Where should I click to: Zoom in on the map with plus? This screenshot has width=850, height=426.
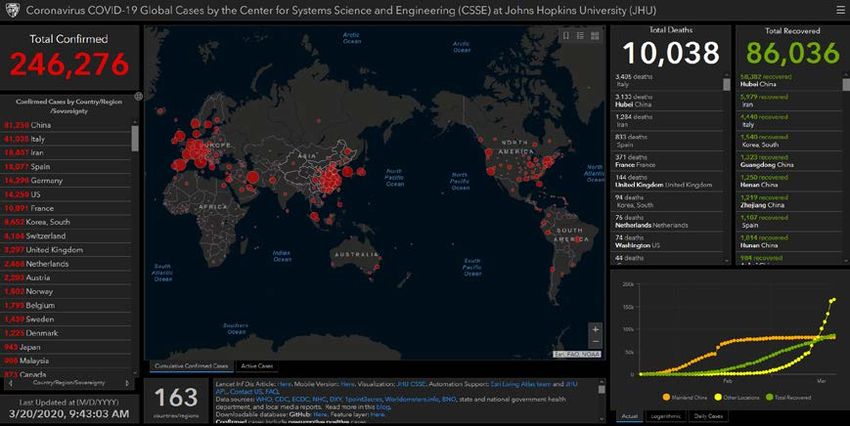[x=595, y=330]
